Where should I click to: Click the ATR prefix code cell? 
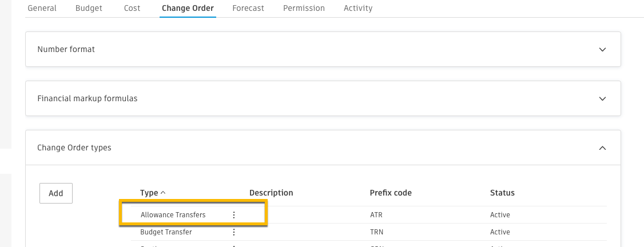pyautogui.click(x=377, y=215)
